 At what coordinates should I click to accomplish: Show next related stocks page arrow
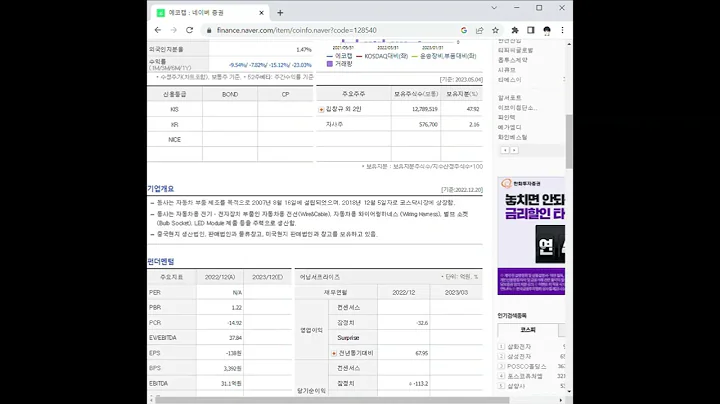point(514,150)
